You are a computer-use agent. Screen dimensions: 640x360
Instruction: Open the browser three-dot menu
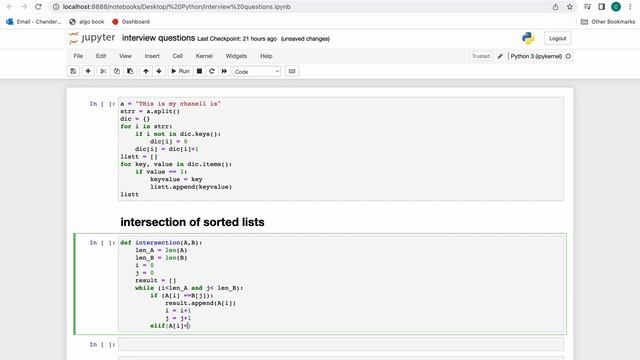point(630,7)
